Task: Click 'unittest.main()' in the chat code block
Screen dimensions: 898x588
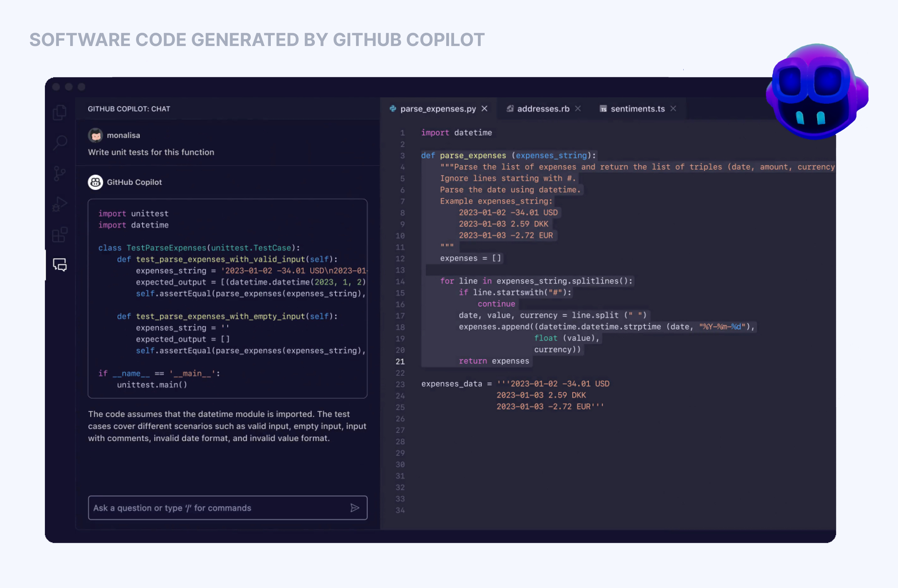Action: pyautogui.click(x=152, y=385)
